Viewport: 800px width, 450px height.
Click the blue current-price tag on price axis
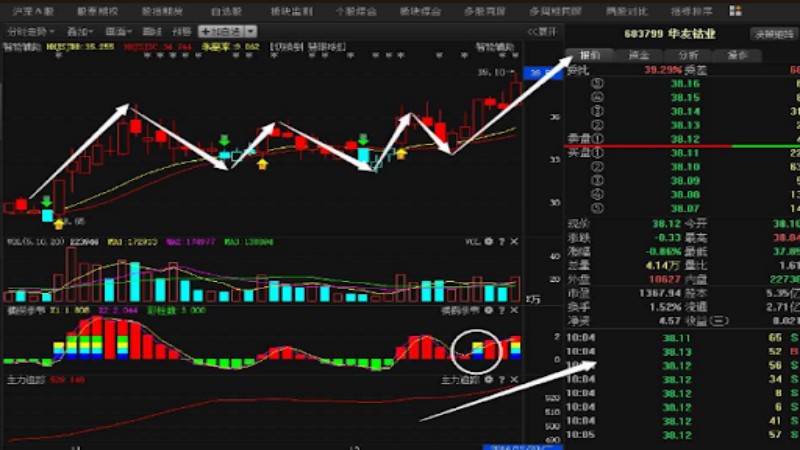[x=544, y=73]
